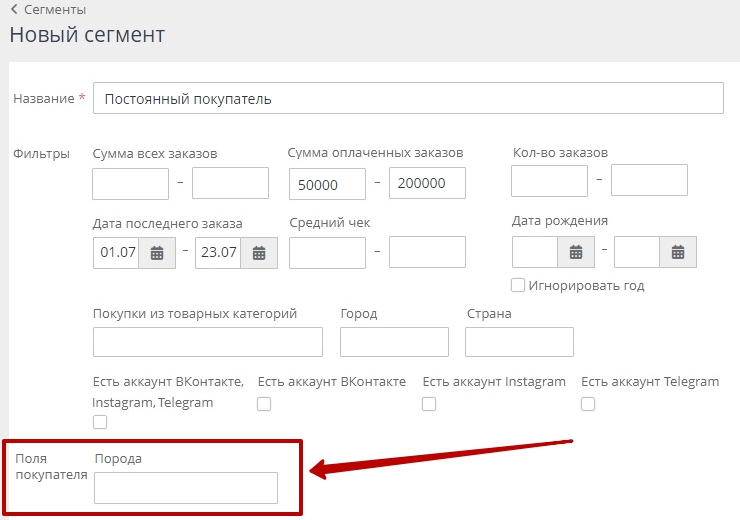Viewport: 740px width, 520px height.
Task: Go back to Сегменты list
Action: (x=47, y=10)
